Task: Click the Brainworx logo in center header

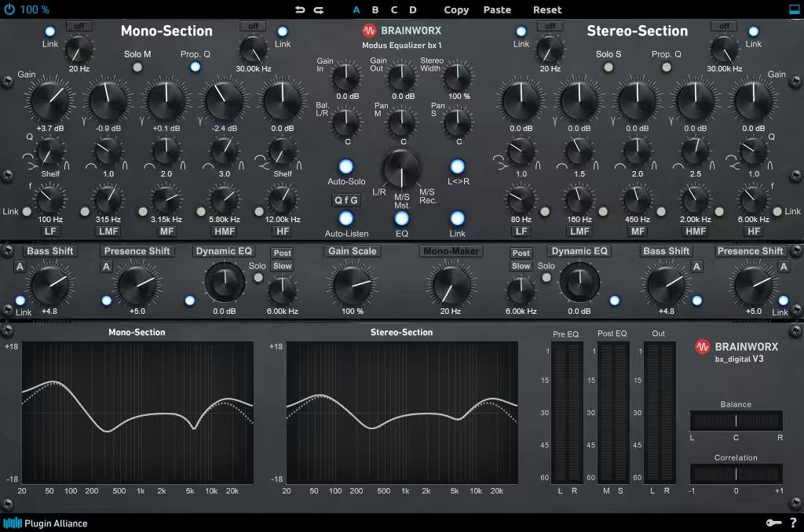Action: pyautogui.click(x=369, y=31)
